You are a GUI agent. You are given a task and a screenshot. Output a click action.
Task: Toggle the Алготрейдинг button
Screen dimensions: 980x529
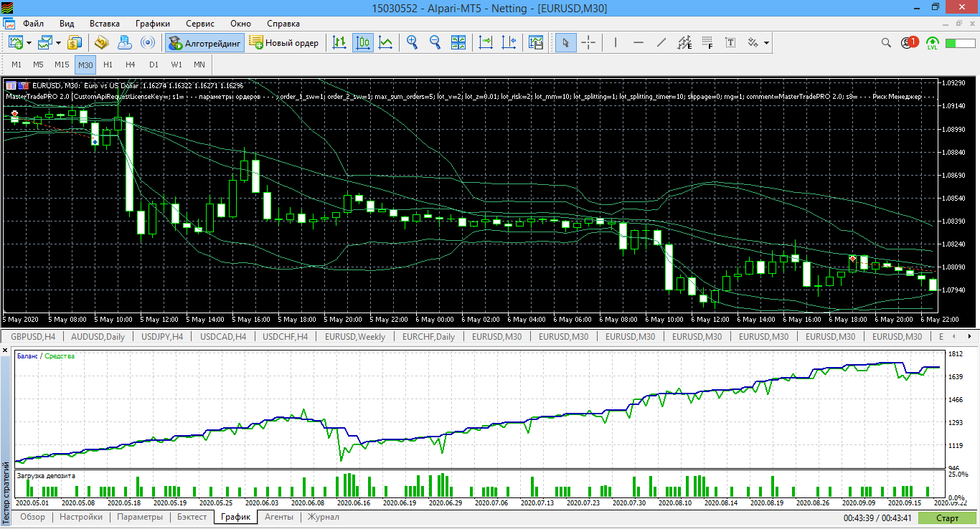pos(205,43)
